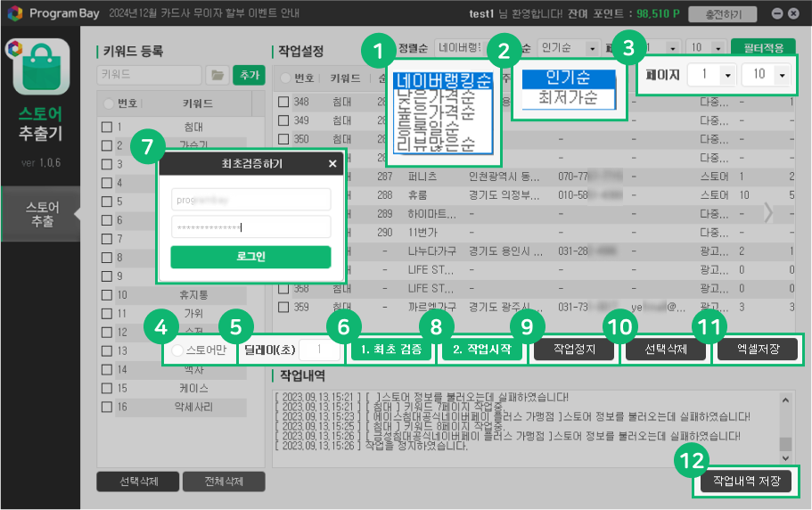Image resolution: width=812 pixels, height=510 pixels.
Task: Select 최저가순 in the sort options
Action: pyautogui.click(x=568, y=97)
